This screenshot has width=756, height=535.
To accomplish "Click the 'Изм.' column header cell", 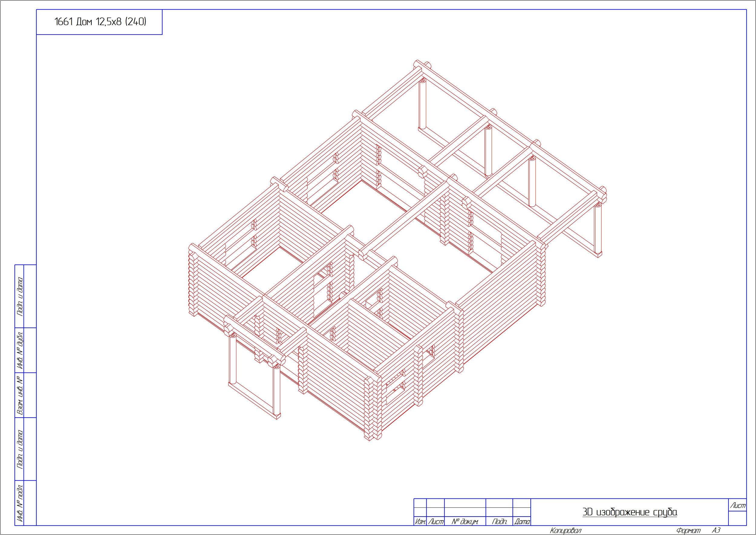I will tap(420, 522).
